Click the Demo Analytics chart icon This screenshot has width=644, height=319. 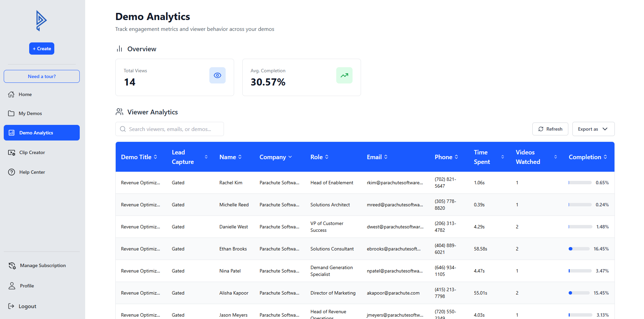coord(12,133)
